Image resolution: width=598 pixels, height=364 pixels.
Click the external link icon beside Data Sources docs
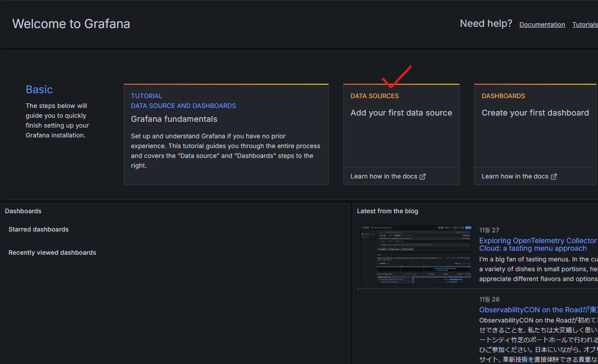[x=422, y=176]
